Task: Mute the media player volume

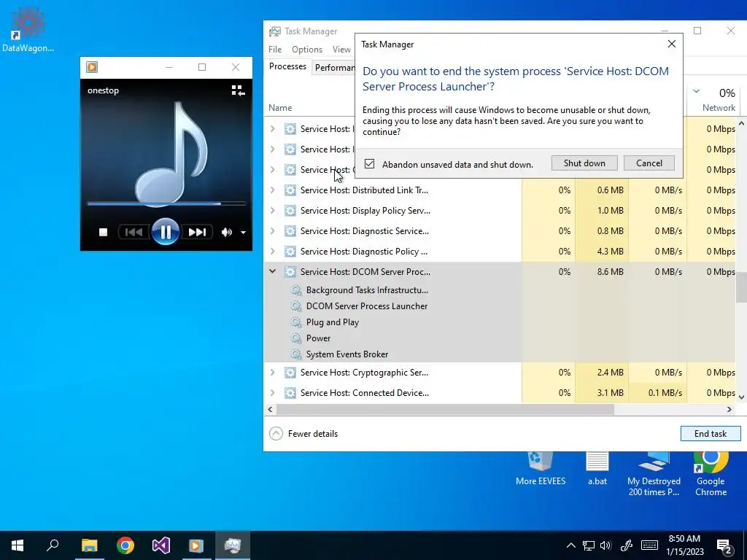Action: pyautogui.click(x=227, y=233)
